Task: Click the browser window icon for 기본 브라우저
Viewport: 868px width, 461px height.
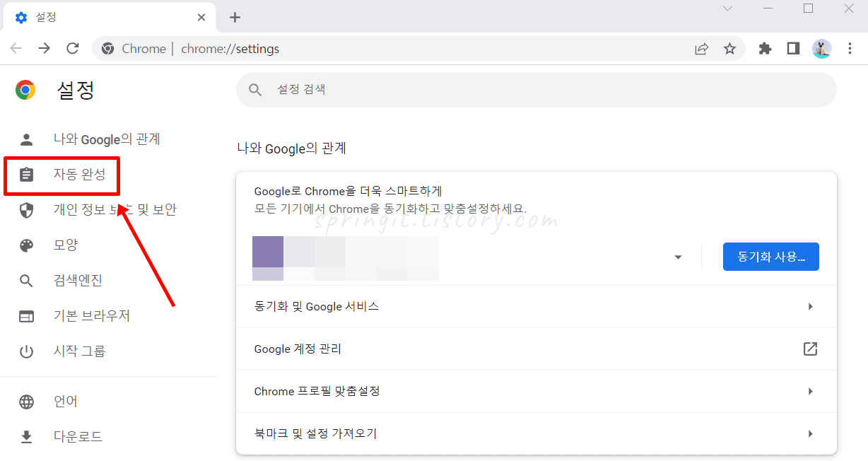Action: 26,316
